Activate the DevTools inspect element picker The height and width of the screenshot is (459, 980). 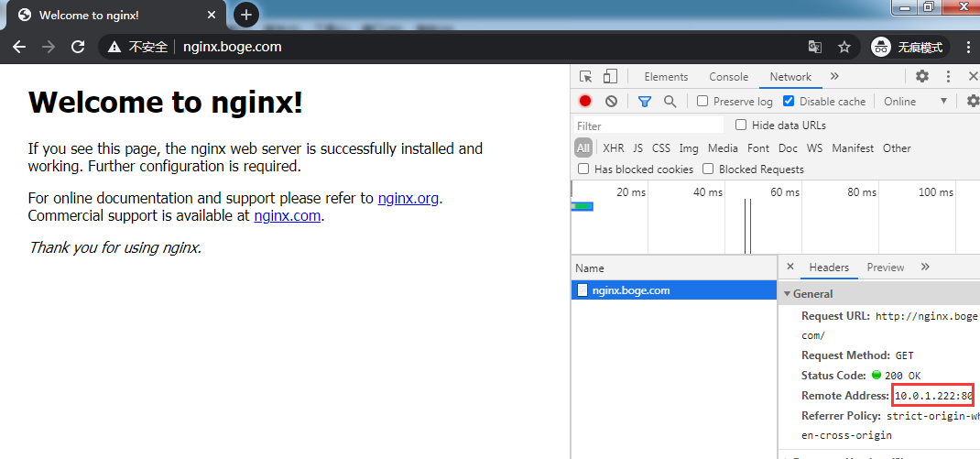point(585,77)
